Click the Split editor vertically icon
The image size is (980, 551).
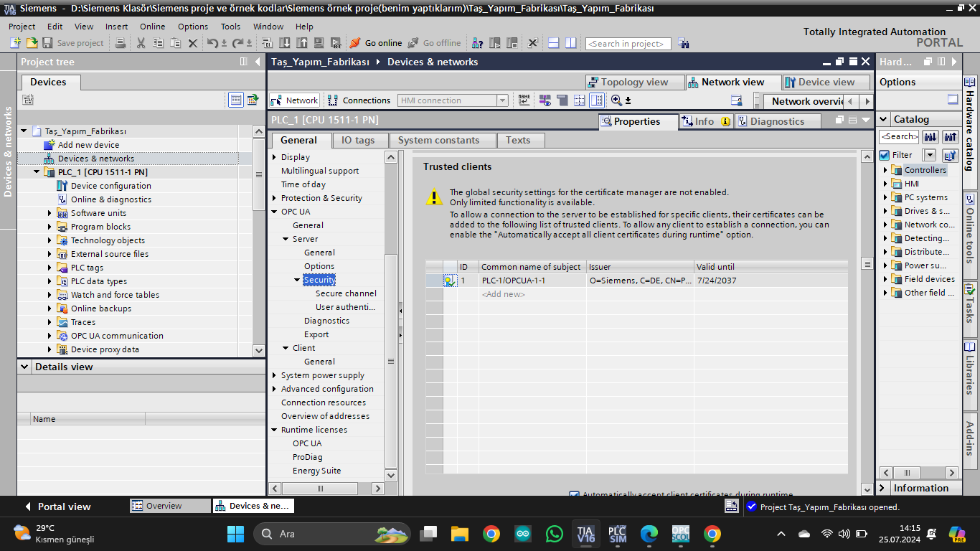coord(570,43)
